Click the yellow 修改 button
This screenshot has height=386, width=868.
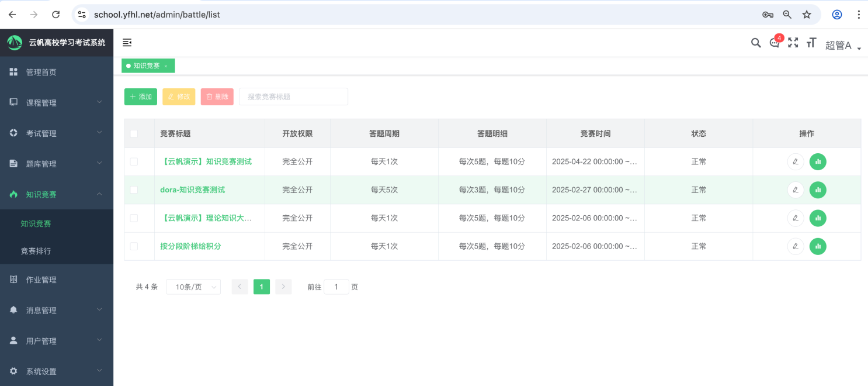point(179,96)
